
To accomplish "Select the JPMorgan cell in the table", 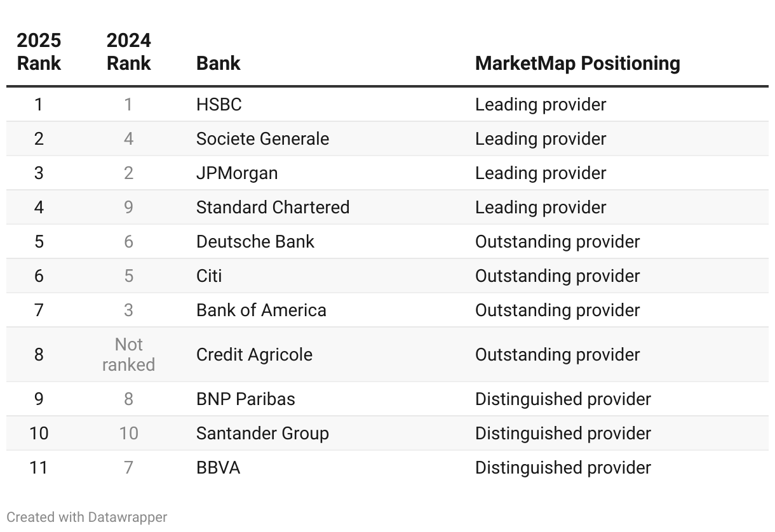I will 236,173.
